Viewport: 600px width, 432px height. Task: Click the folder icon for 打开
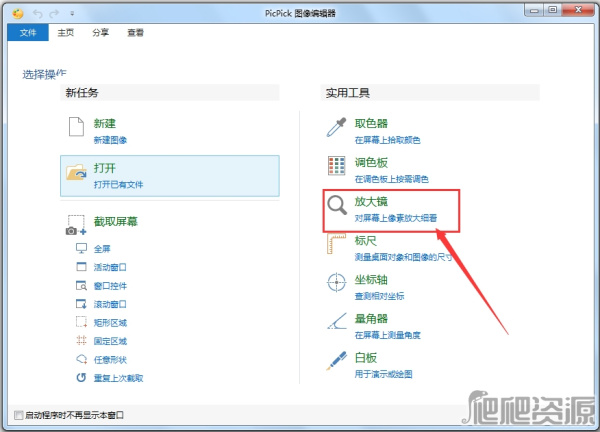coord(76,172)
